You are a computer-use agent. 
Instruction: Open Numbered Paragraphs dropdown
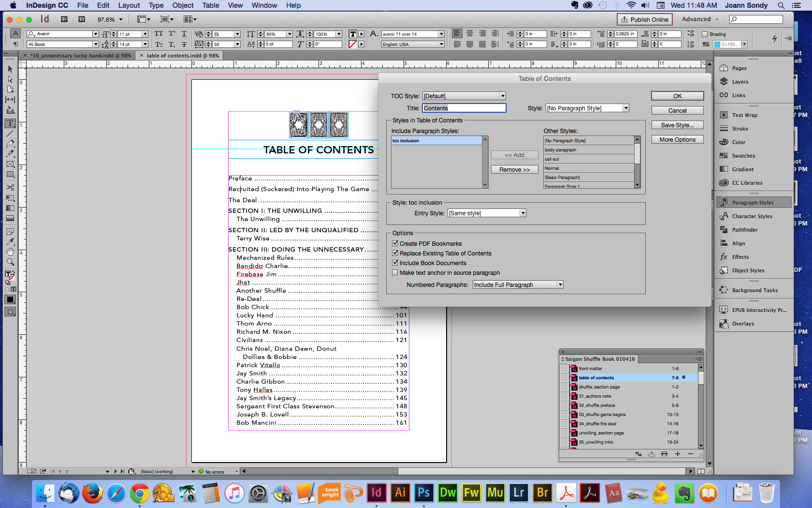[518, 284]
